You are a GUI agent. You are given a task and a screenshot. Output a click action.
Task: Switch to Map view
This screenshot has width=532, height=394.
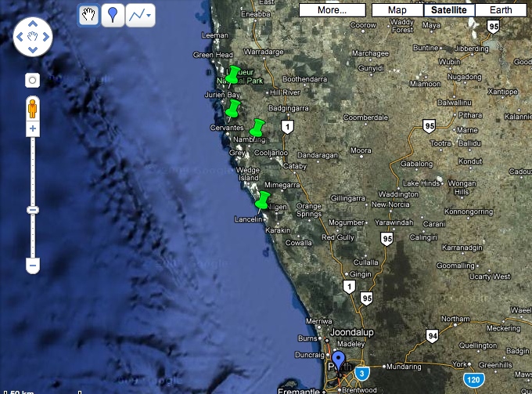[x=397, y=10]
